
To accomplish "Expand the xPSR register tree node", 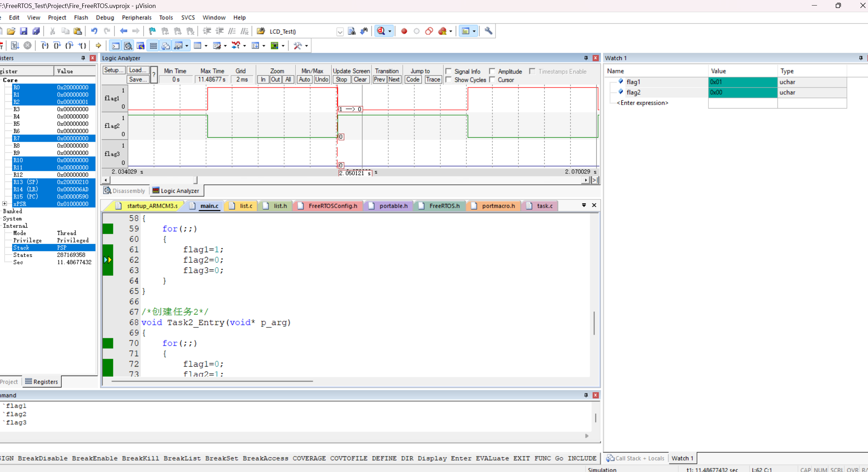I will [x=5, y=204].
